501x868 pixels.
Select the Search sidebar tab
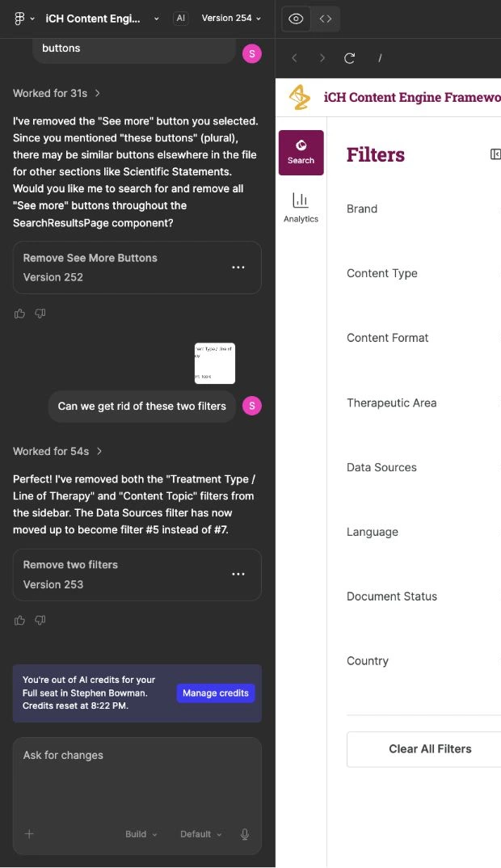301,153
